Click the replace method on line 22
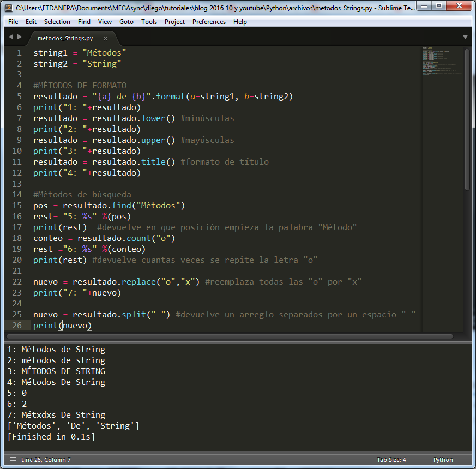The width and height of the screenshot is (476, 469). (138, 282)
